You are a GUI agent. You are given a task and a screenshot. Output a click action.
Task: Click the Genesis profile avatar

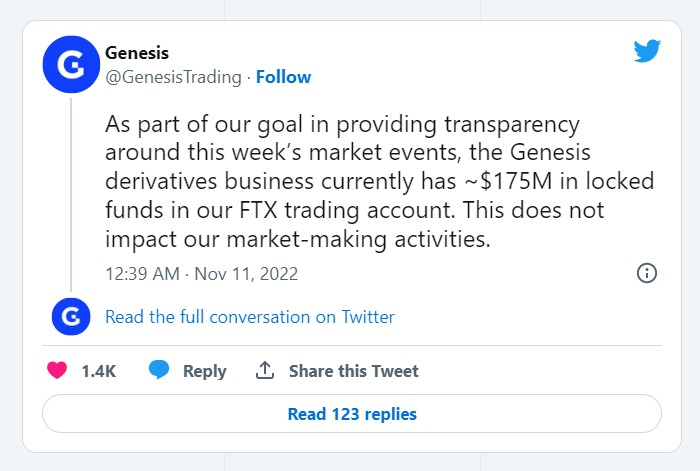[70, 67]
